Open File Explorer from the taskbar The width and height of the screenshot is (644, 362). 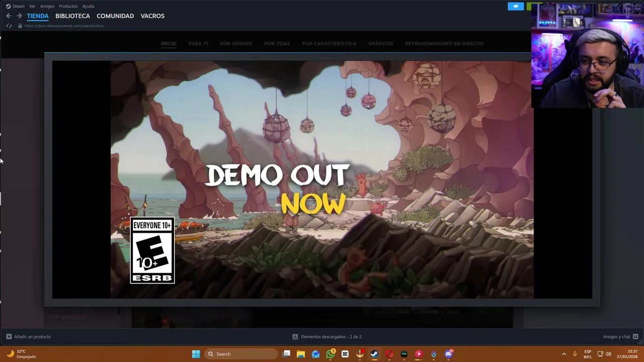point(301,354)
